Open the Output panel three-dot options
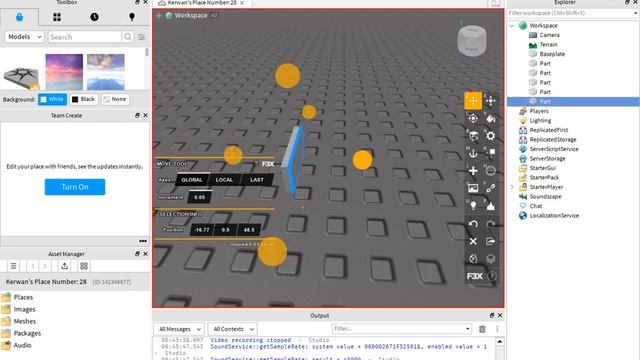The width and height of the screenshot is (640, 360). pyautogui.click(x=497, y=329)
